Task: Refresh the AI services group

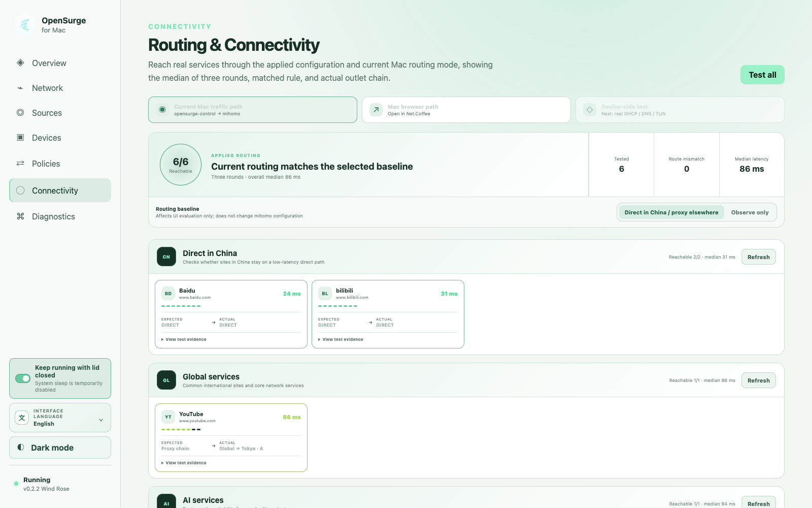Action: [x=758, y=502]
